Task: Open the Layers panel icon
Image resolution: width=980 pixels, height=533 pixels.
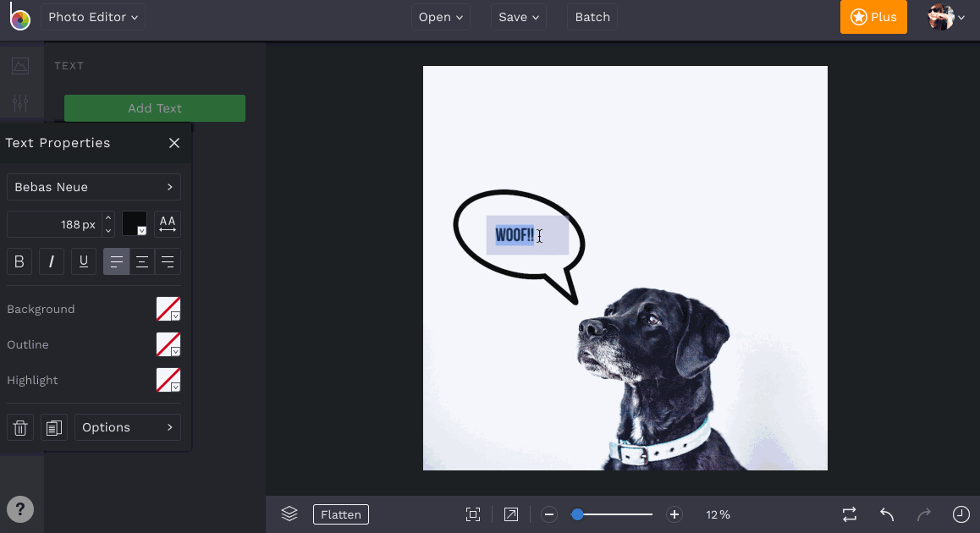Action: point(289,514)
